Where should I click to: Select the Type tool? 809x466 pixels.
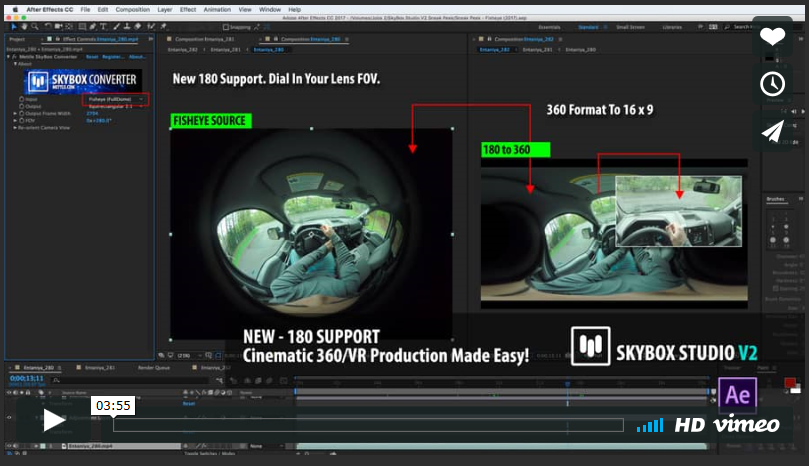[103, 26]
